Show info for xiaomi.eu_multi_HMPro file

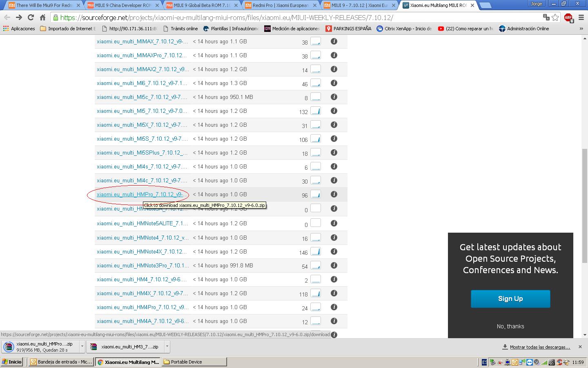click(x=334, y=194)
